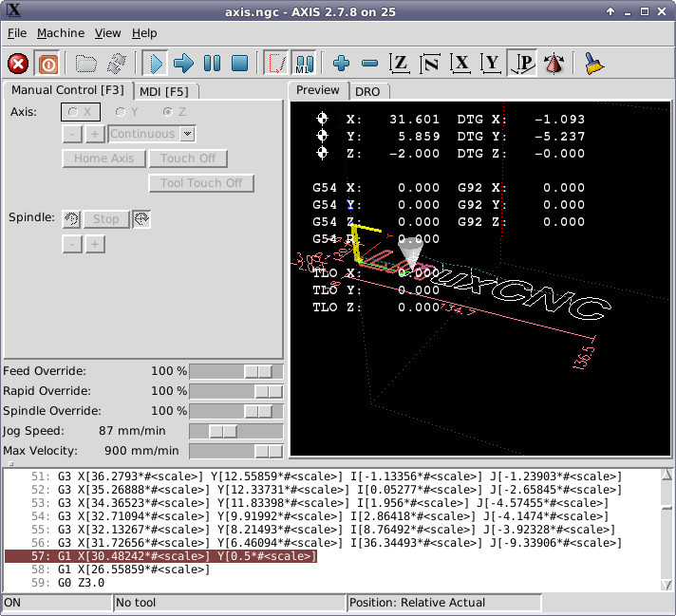Viewport: 676px width, 616px height.
Task: Click the Touch Off button
Action: click(x=188, y=159)
